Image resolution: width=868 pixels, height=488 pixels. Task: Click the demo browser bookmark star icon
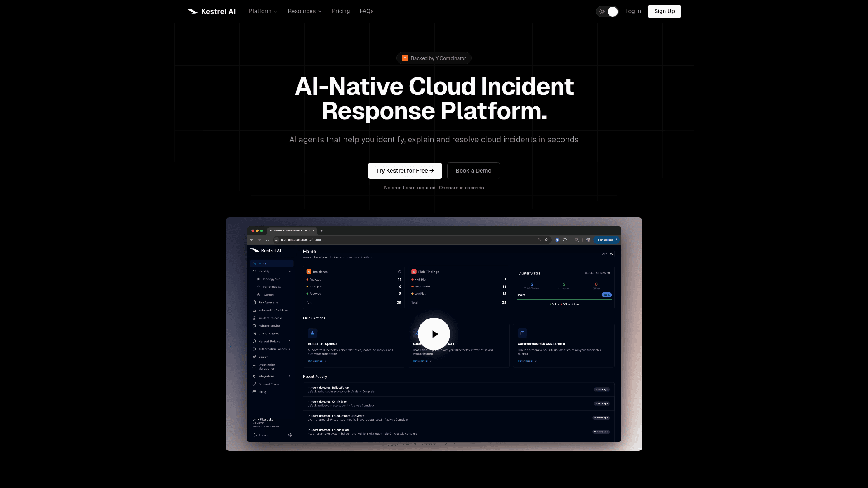[x=547, y=240]
